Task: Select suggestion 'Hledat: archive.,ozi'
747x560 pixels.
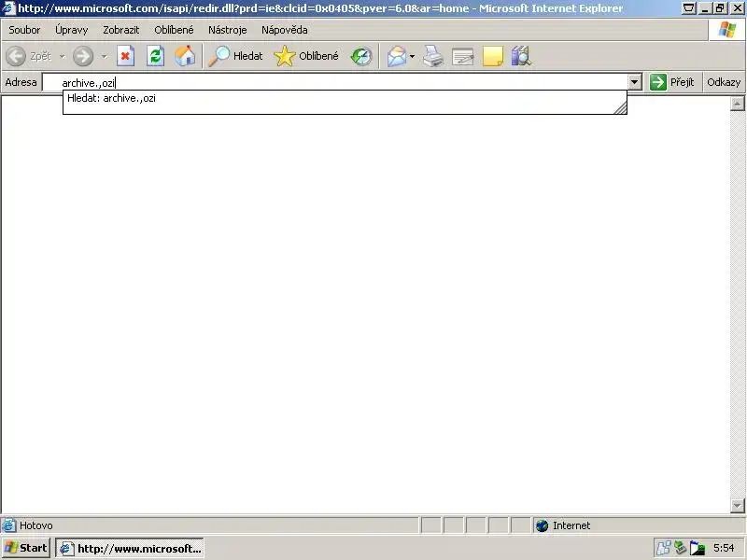Action: [345, 98]
